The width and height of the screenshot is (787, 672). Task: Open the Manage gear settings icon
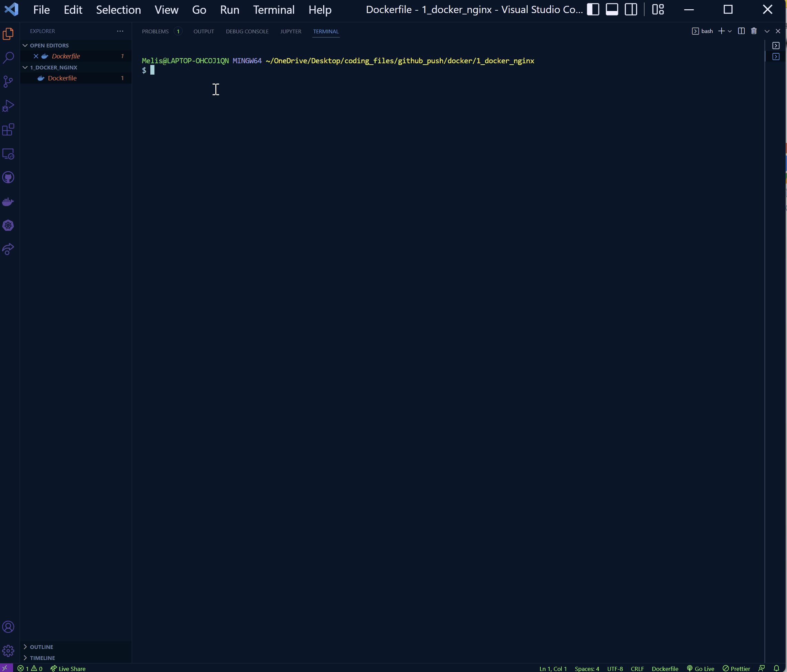[x=8, y=651]
